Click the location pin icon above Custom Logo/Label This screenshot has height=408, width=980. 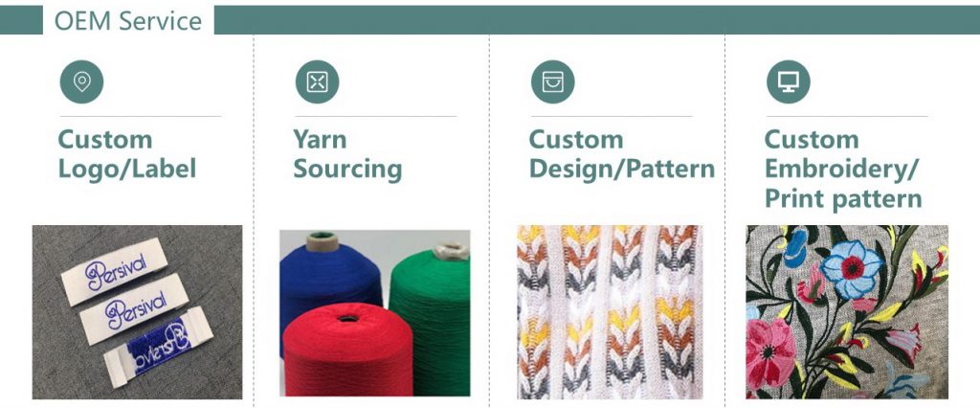(x=82, y=82)
